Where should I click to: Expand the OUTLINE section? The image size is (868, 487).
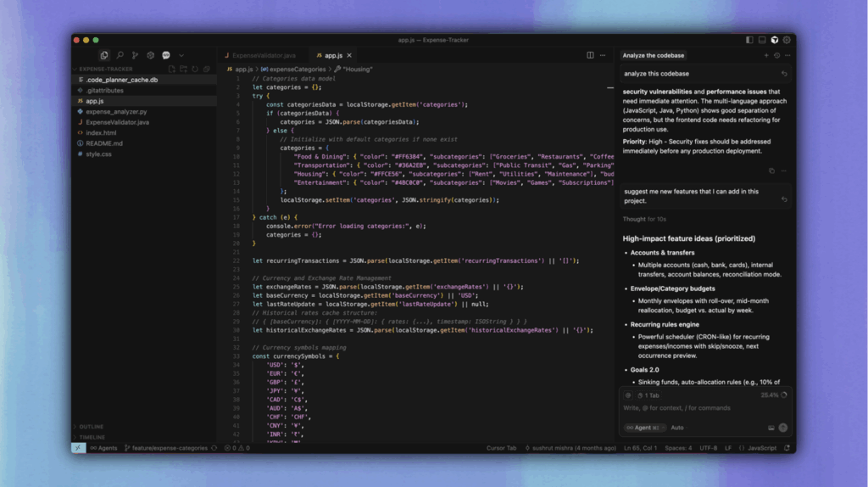144,427
